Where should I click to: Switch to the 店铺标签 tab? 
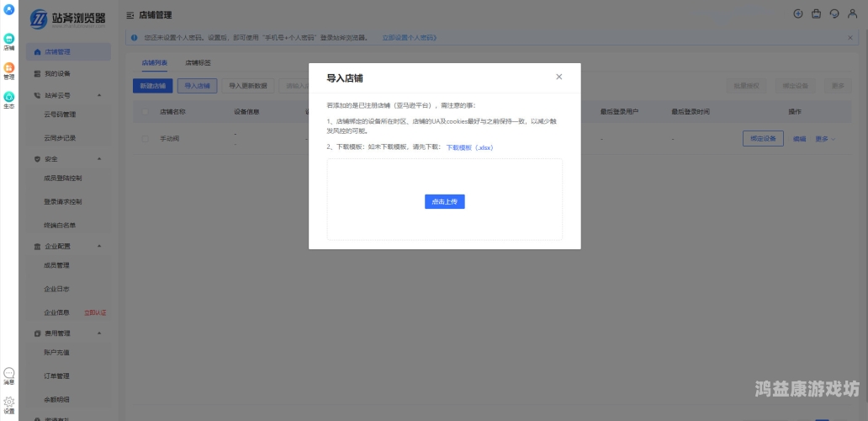[198, 62]
